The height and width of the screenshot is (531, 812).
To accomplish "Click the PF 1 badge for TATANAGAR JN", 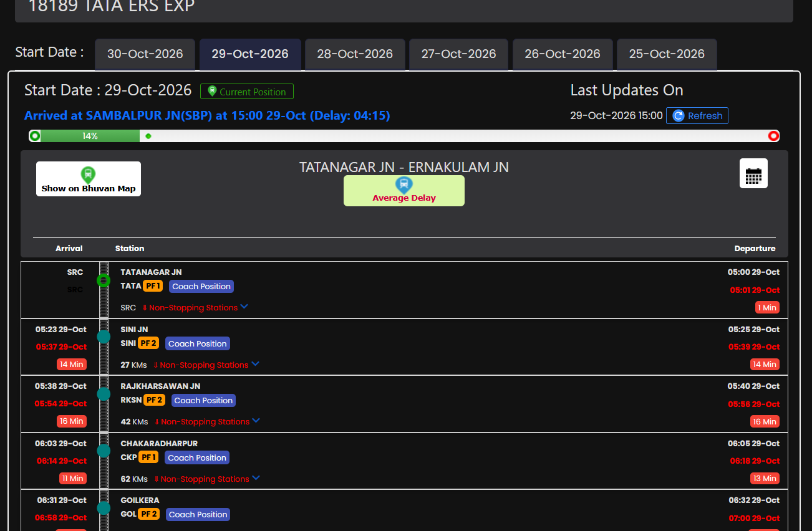I will (x=153, y=286).
